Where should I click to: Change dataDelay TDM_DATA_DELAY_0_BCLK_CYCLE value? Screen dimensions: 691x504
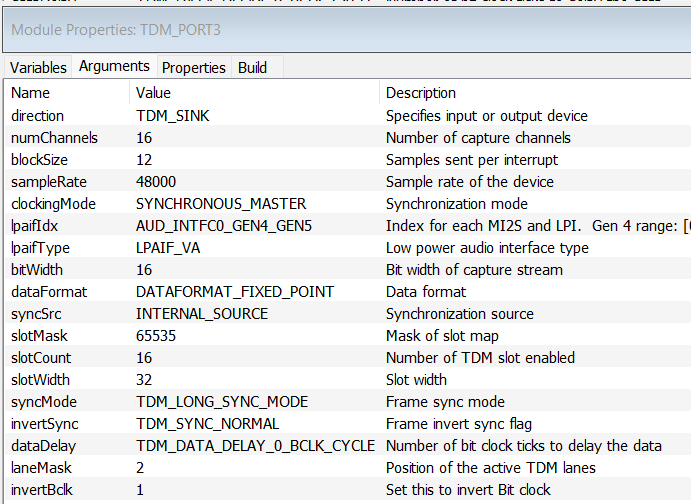(x=256, y=446)
